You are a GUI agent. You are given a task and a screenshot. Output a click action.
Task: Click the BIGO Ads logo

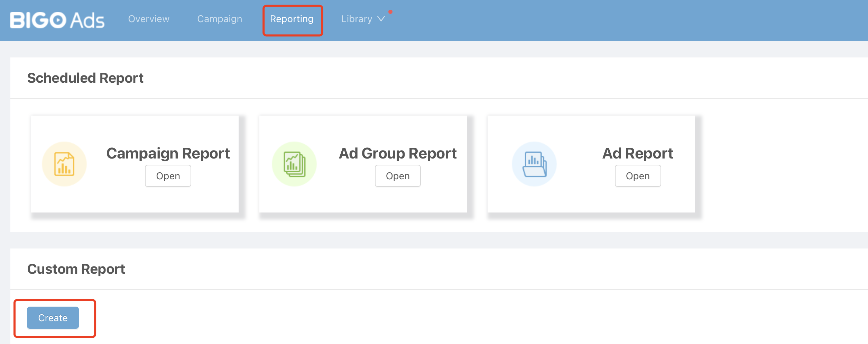57,20
